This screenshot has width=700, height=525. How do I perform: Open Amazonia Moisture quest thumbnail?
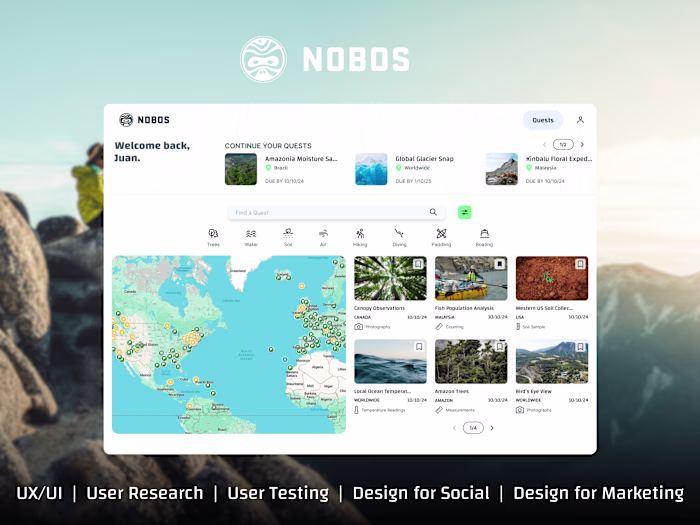[241, 169]
